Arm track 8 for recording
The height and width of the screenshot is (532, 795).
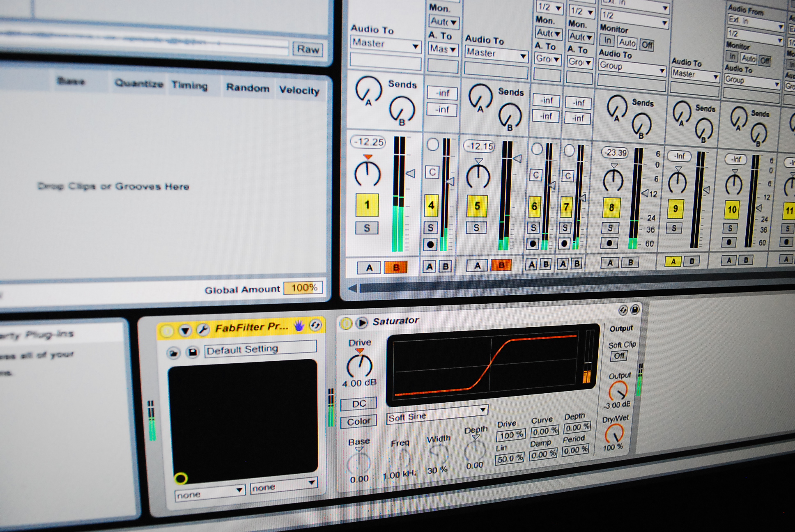coord(609,243)
